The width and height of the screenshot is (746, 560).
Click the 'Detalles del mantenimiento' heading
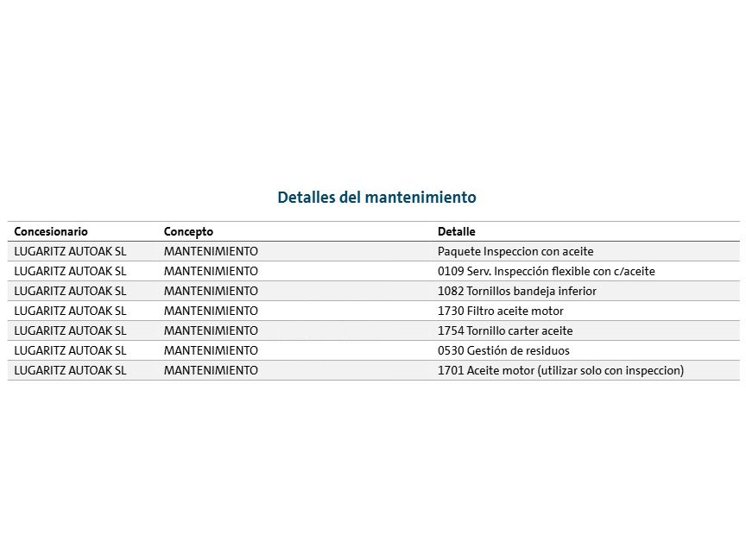pyautogui.click(x=376, y=198)
